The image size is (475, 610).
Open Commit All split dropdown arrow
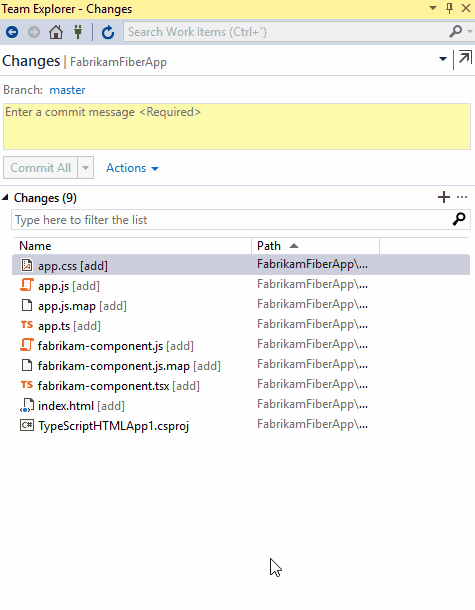[86, 168]
